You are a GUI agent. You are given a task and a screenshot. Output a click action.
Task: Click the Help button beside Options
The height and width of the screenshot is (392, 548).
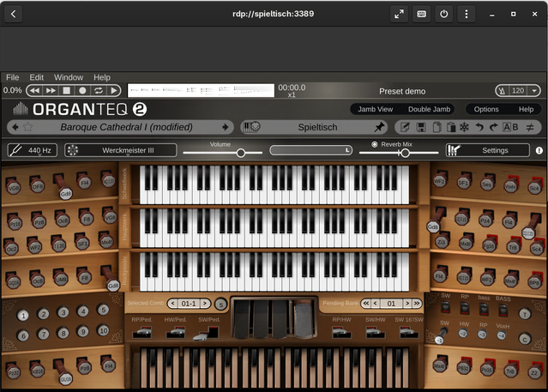click(526, 109)
